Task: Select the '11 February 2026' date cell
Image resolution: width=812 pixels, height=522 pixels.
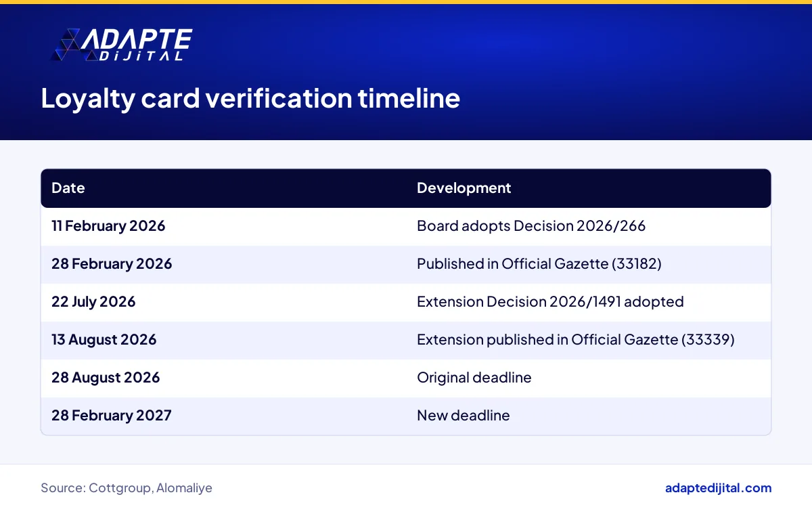Action: pyautogui.click(x=108, y=226)
